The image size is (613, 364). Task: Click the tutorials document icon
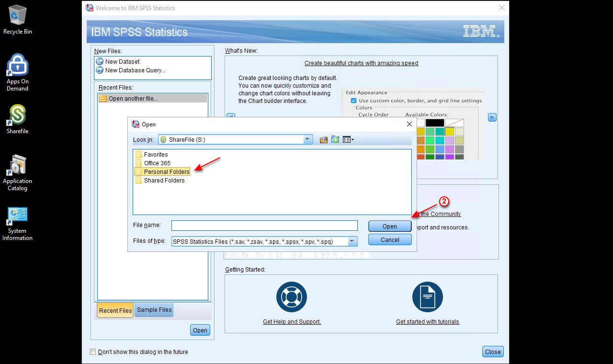coord(428,297)
